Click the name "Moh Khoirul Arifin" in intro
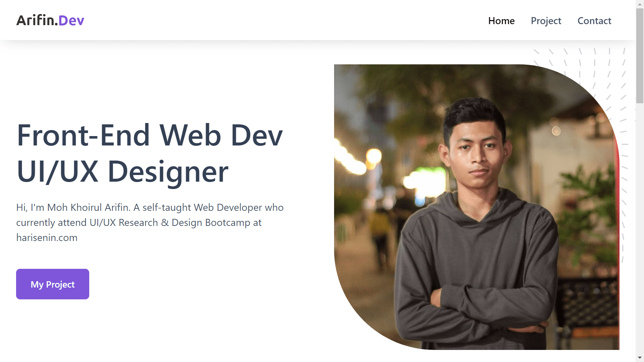 point(89,207)
